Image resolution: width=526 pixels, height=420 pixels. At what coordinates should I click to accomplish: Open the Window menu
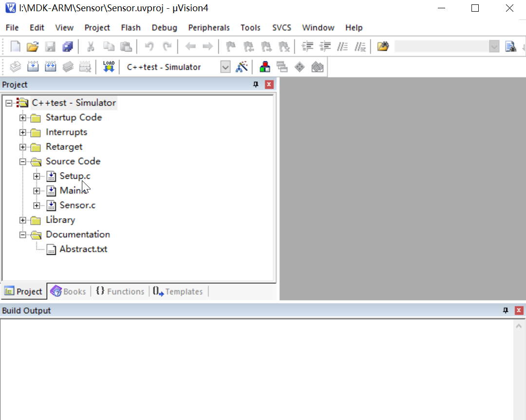click(318, 28)
